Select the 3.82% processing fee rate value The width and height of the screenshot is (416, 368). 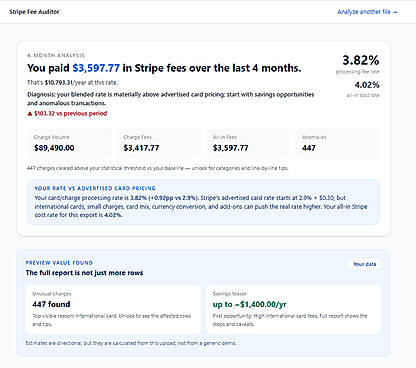click(x=361, y=60)
